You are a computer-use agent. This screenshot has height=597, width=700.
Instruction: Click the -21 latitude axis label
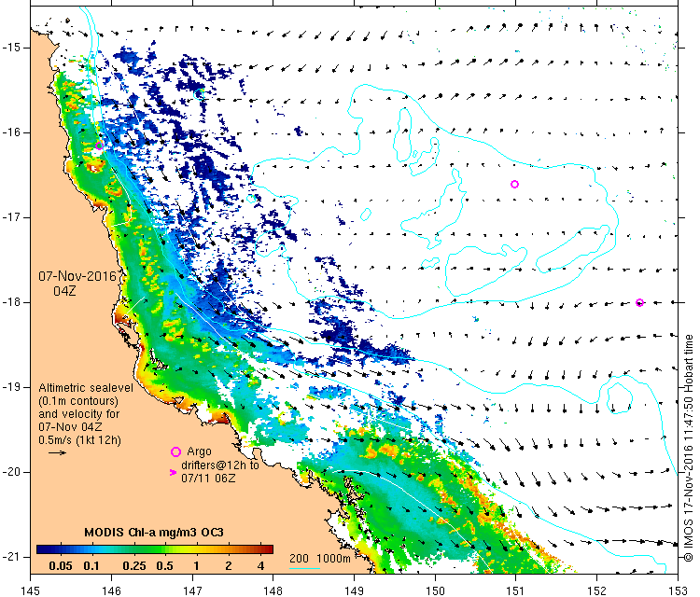click(x=9, y=557)
